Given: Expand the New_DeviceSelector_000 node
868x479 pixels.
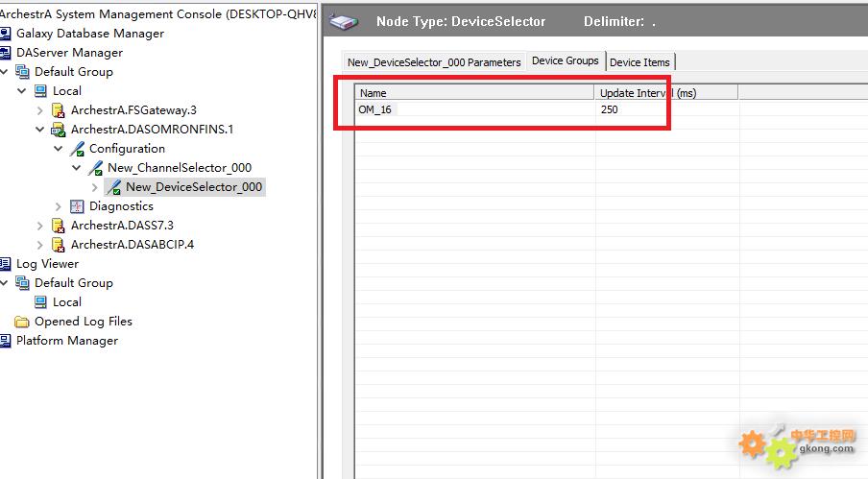Looking at the screenshot, I should (x=95, y=187).
